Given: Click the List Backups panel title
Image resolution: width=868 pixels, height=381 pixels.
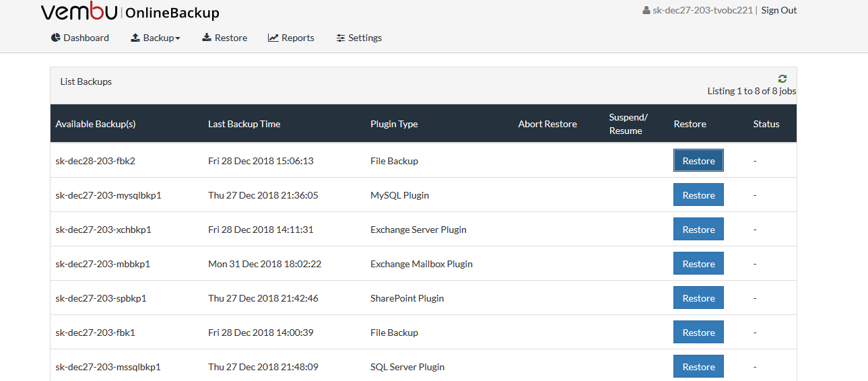Looking at the screenshot, I should (86, 81).
